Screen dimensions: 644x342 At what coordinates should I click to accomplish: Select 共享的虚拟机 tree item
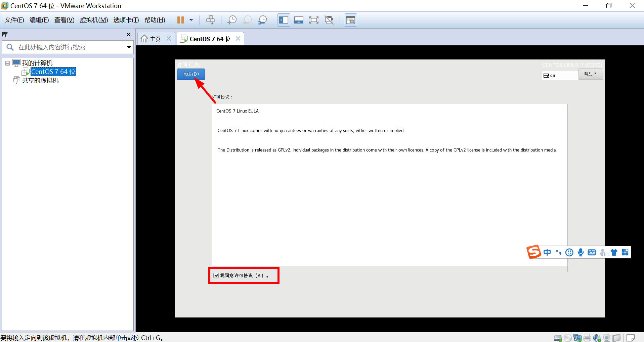pos(40,81)
